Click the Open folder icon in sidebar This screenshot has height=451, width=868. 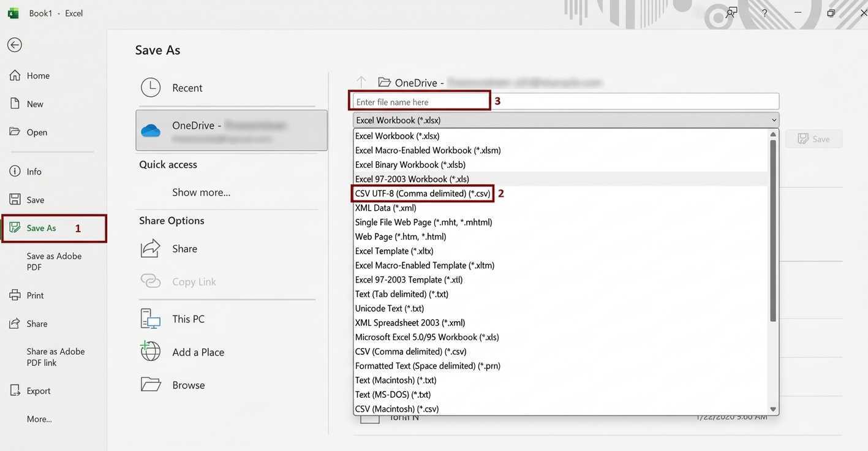15,132
